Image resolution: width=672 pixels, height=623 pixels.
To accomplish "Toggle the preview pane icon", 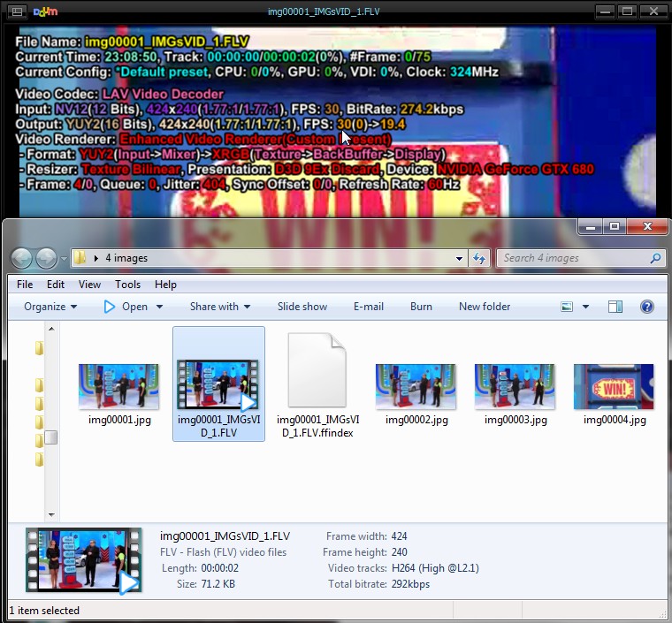I will (615, 307).
